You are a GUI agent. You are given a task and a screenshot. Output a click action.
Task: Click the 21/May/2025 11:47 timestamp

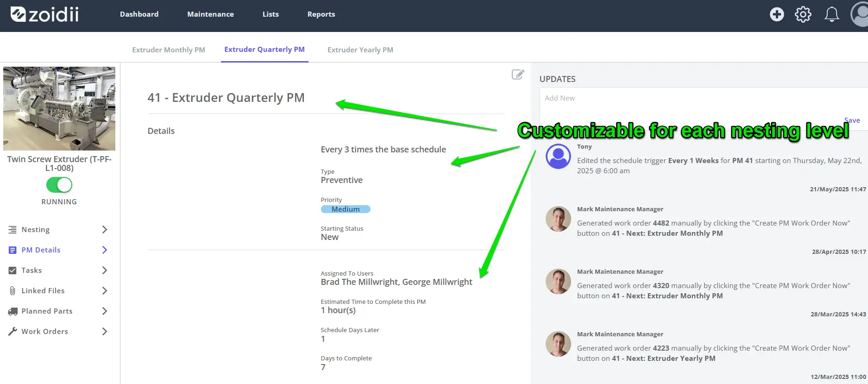(x=838, y=189)
